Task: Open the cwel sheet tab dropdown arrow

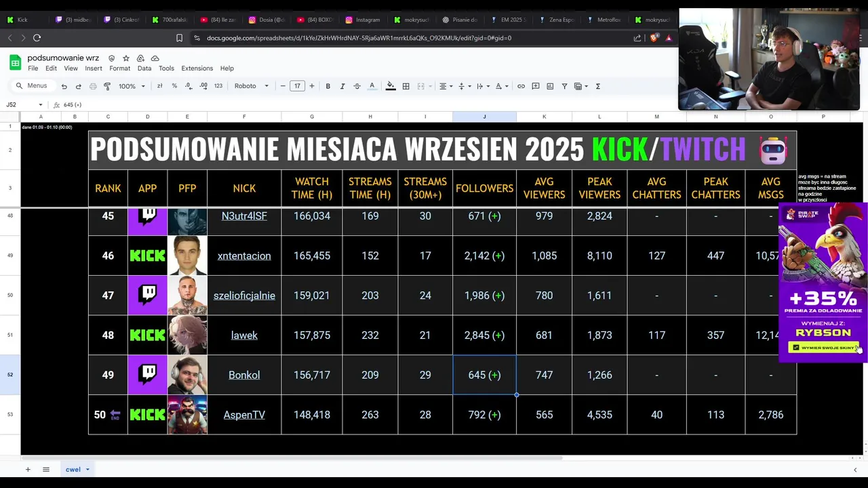Action: point(87,470)
